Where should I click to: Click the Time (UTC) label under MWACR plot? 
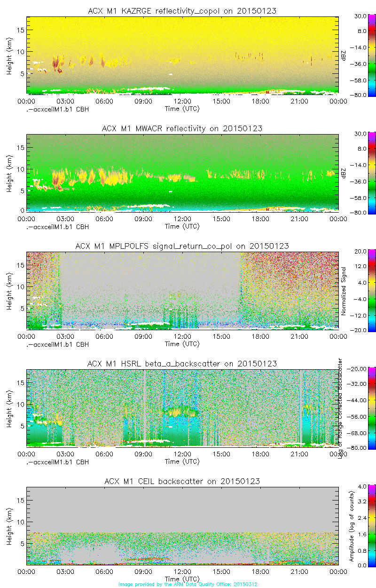point(182,226)
